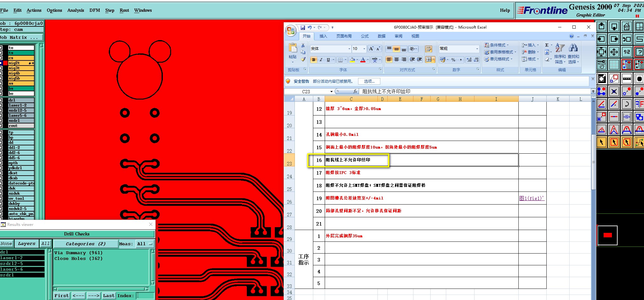Click the Excel Format Painter brush icon

303,59
